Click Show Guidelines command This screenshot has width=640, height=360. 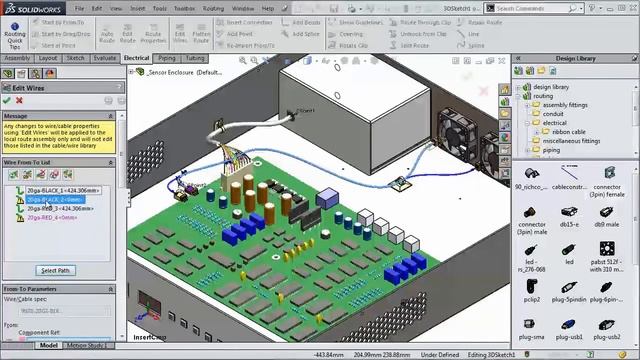(x=356, y=22)
